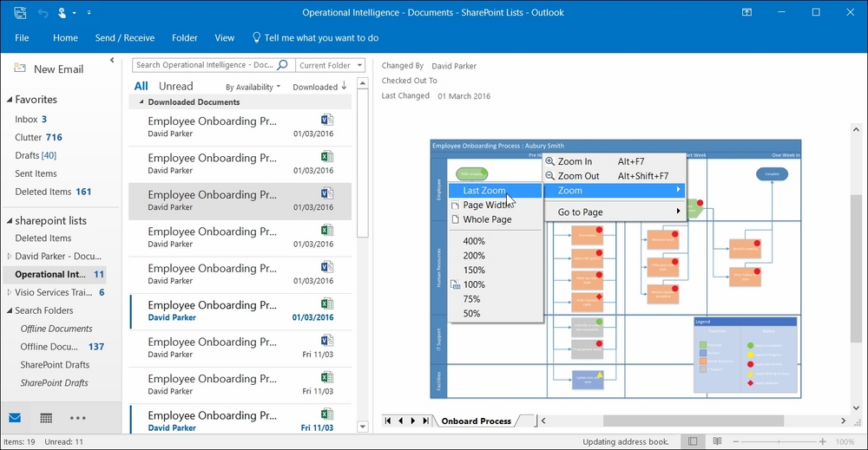The image size is (868, 450).
Task: Click first page navigation arrow
Action: pos(388,421)
